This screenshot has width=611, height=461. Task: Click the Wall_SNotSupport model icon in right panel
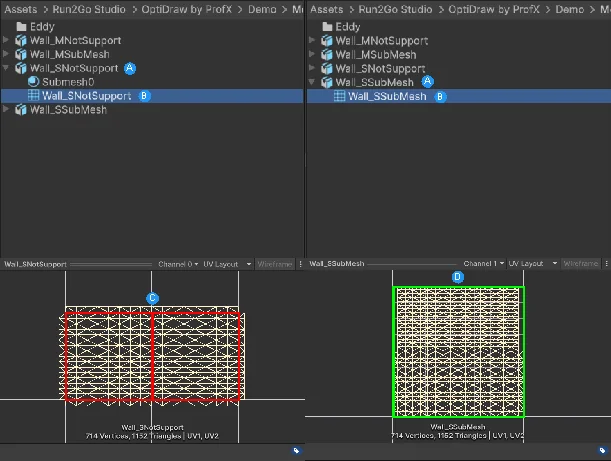coord(327,69)
